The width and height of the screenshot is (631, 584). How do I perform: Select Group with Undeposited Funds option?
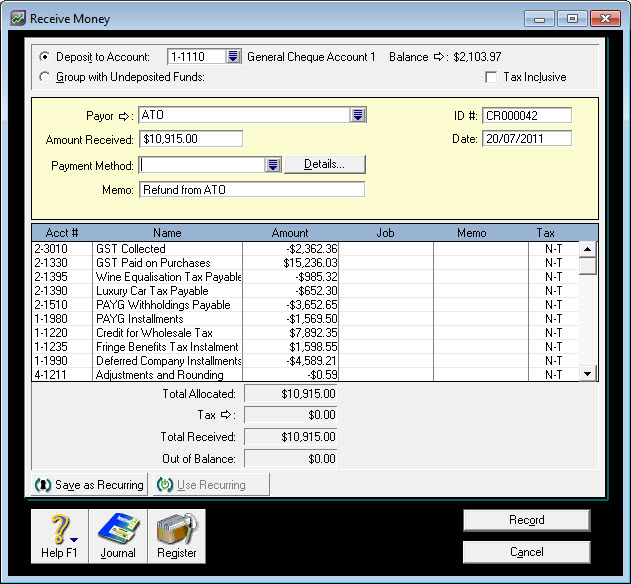(44, 77)
